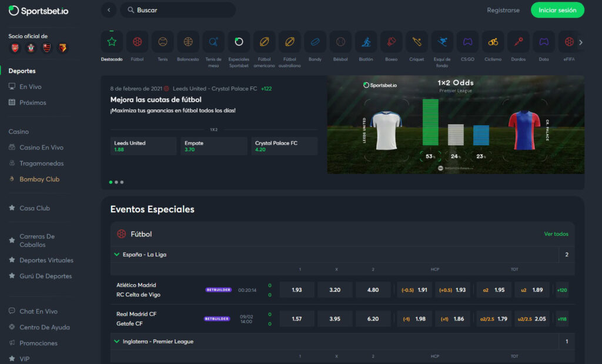Open +120 more markets for Atlético Madrid
The height and width of the screenshot is (364, 602).
click(561, 290)
